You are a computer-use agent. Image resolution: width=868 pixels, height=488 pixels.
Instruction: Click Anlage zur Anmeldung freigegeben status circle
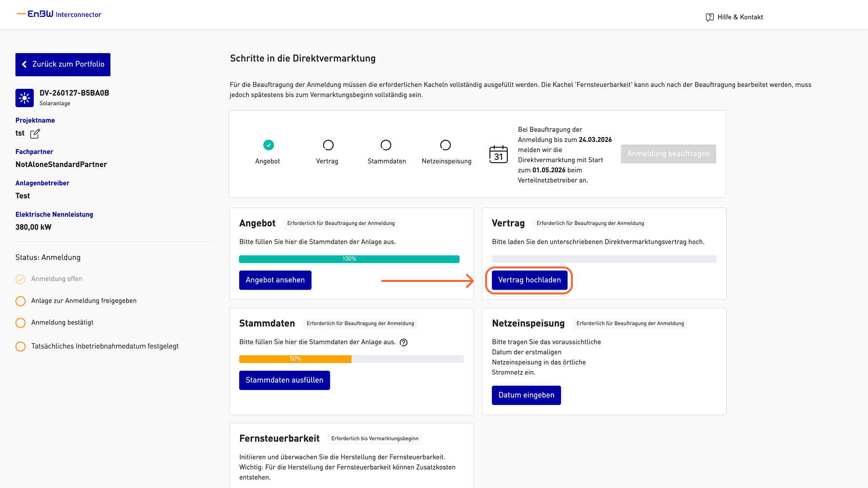pos(20,301)
